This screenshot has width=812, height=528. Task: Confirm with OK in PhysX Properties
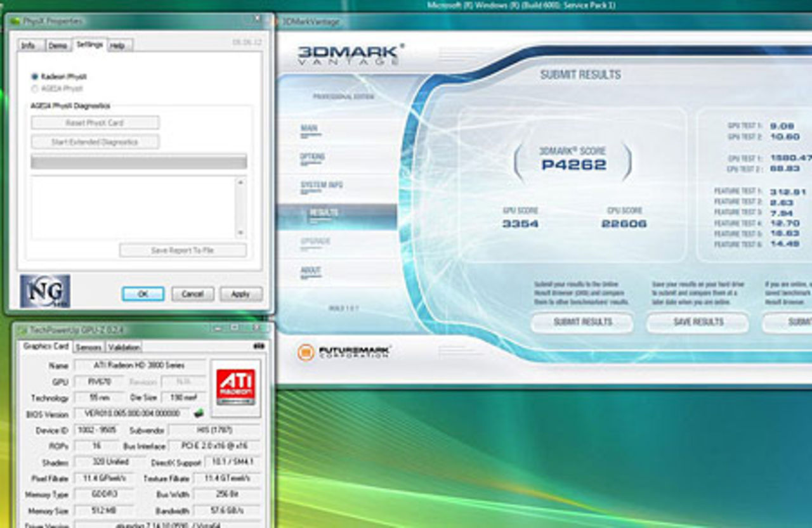143,294
